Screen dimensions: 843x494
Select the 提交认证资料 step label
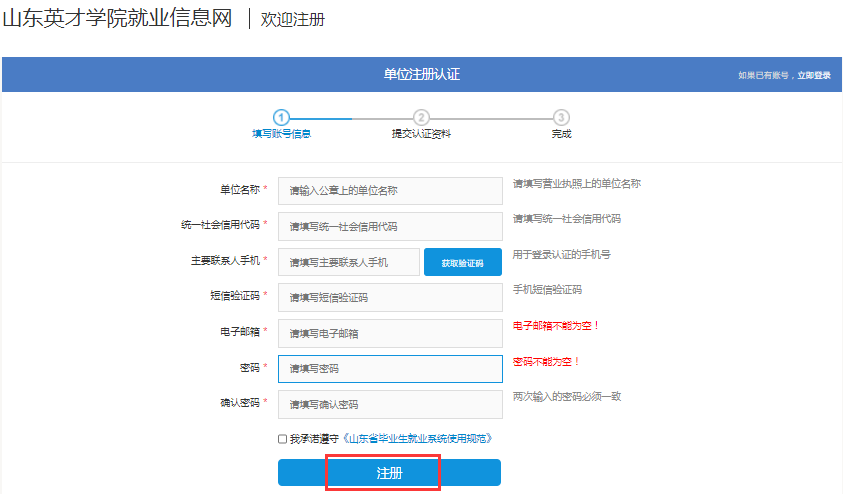point(421,134)
